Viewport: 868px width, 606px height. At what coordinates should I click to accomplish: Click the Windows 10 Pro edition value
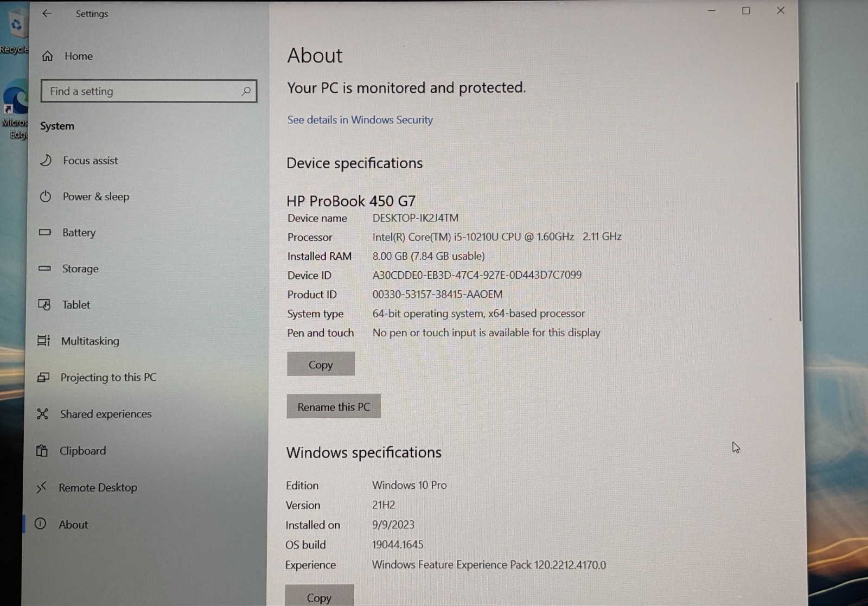[409, 485]
